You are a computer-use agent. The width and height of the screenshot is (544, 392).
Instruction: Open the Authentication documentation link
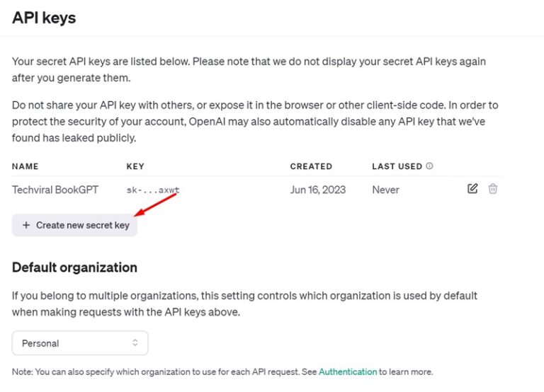tap(347, 371)
